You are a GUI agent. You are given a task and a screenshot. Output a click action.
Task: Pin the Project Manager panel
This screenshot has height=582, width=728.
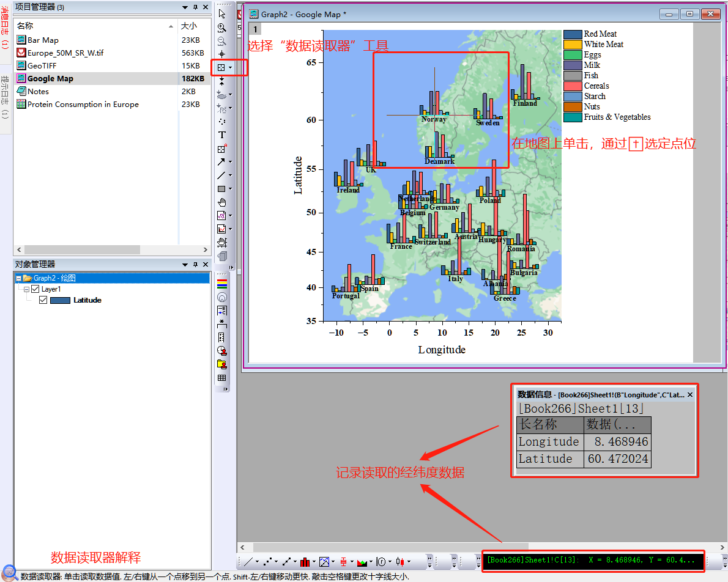point(196,7)
